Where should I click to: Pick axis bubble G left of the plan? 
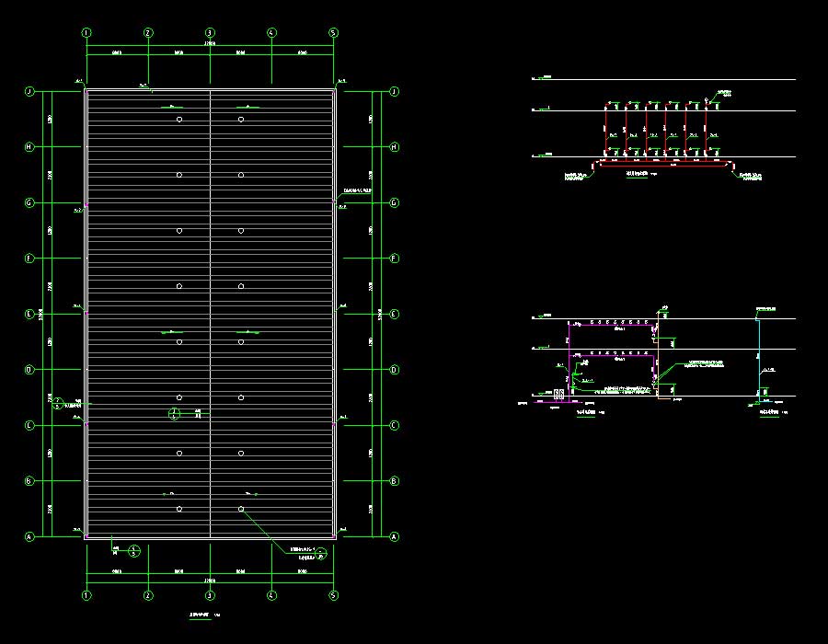point(29,202)
